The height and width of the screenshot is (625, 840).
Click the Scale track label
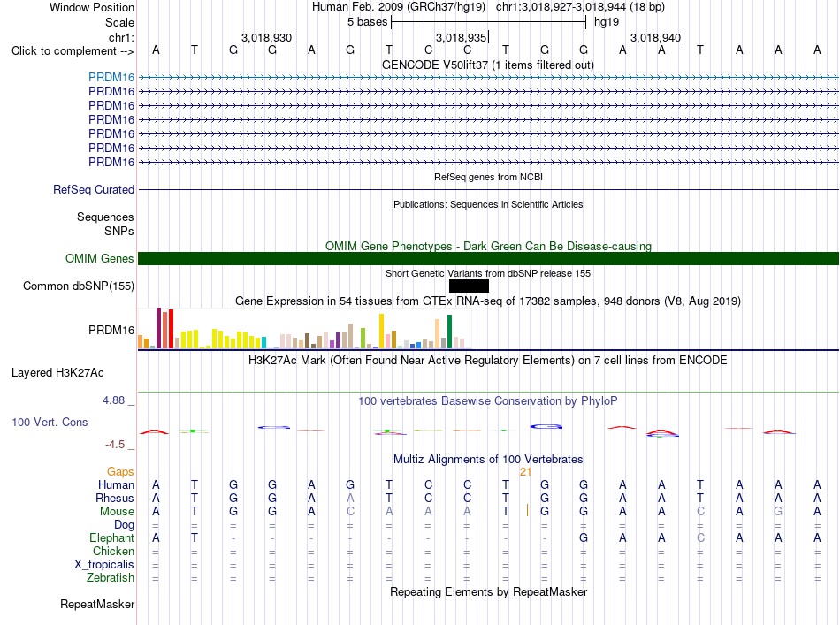pos(119,22)
